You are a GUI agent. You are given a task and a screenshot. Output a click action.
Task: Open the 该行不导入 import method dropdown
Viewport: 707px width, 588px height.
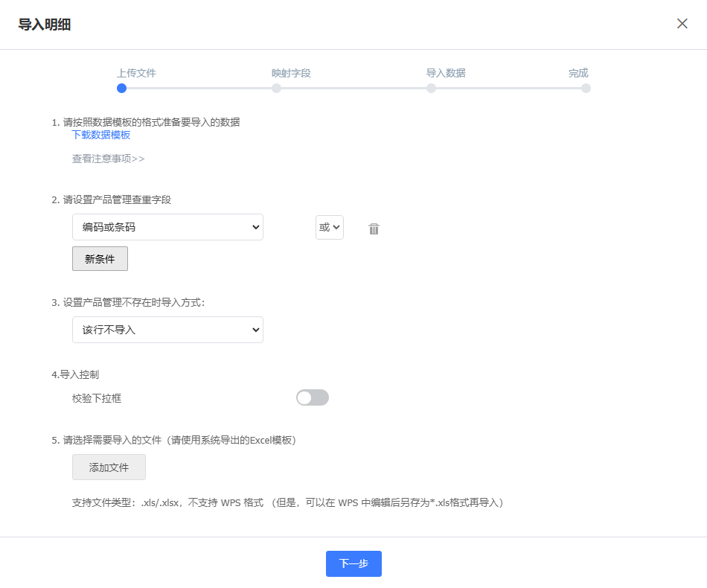[x=167, y=329]
